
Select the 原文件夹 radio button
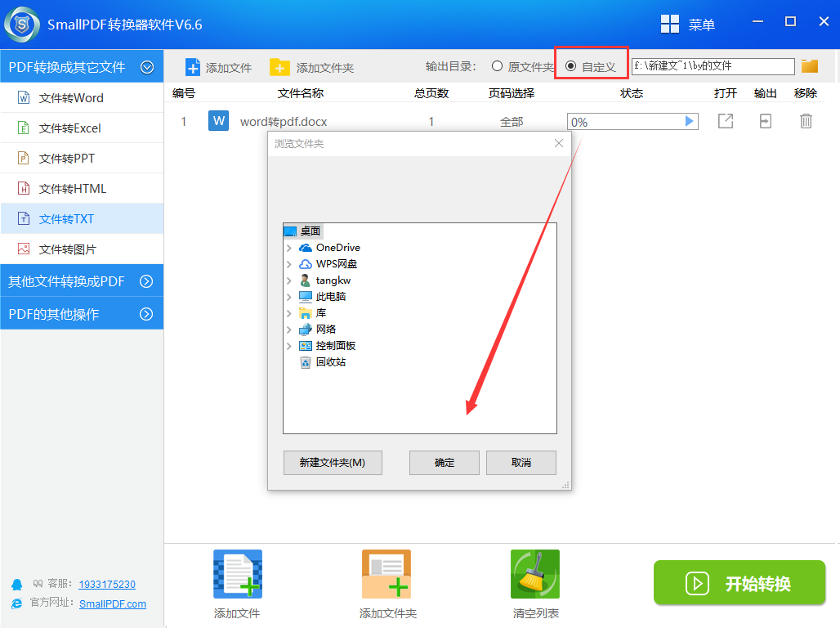(x=497, y=66)
